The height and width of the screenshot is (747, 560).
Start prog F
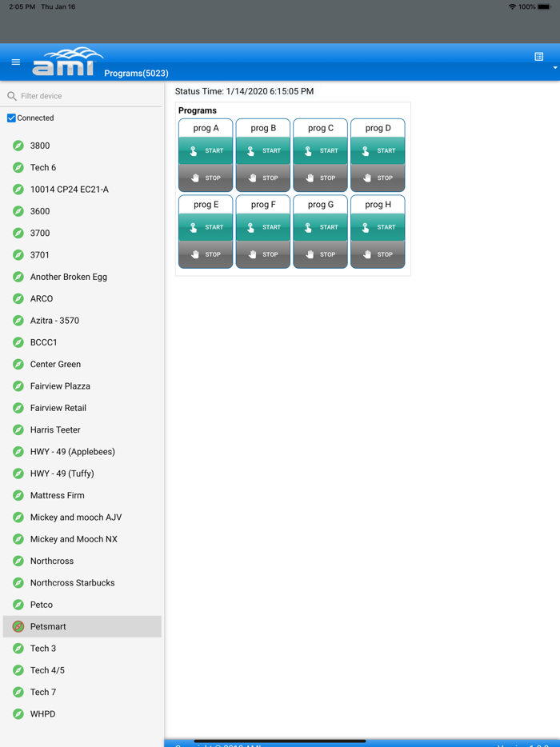[263, 227]
